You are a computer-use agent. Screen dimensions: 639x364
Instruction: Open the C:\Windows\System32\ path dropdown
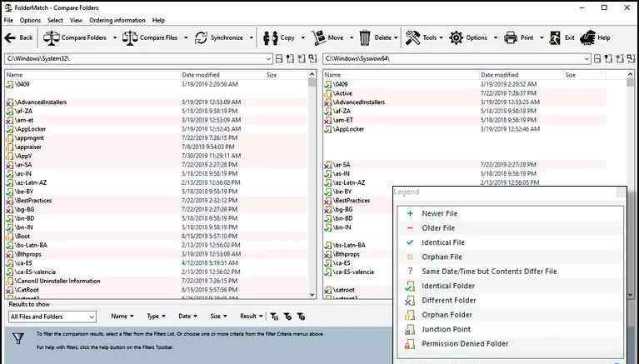click(x=268, y=58)
